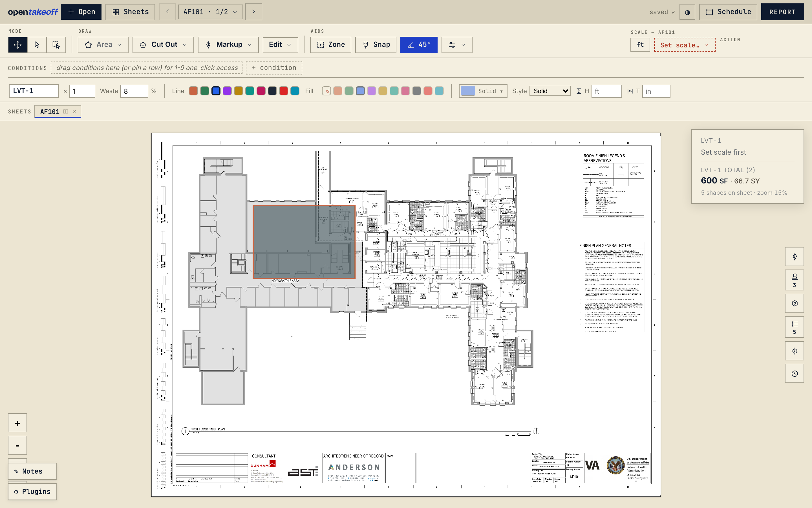Image resolution: width=812 pixels, height=508 pixels.
Task: Add a new condition
Action: [274, 68]
